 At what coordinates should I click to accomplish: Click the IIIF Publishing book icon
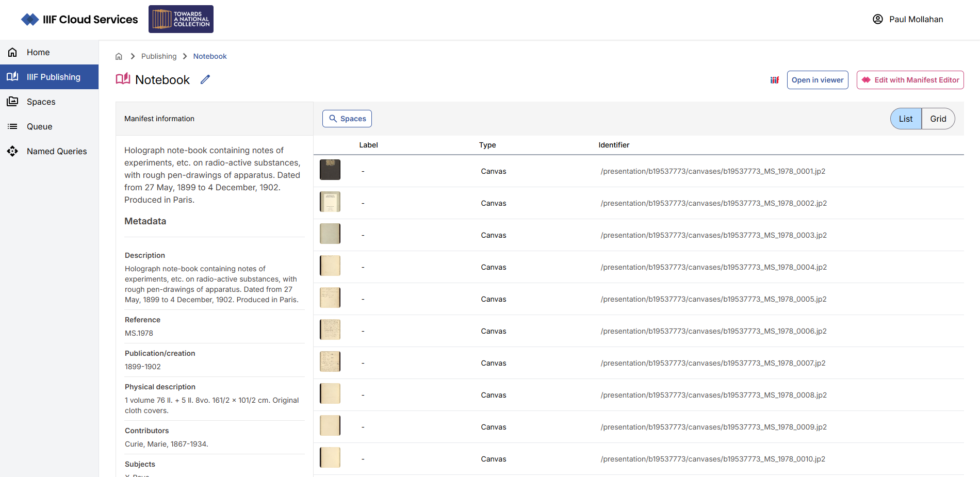[x=12, y=76]
